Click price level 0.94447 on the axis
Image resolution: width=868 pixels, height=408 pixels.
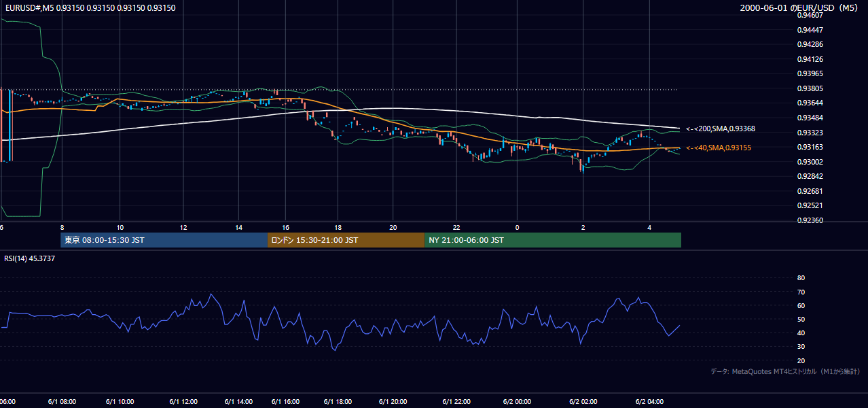810,30
